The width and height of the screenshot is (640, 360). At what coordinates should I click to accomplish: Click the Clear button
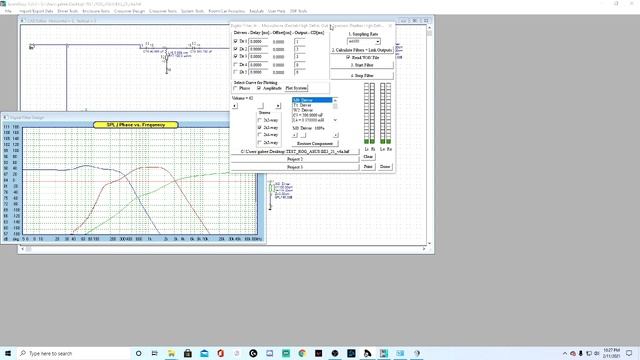point(368,157)
